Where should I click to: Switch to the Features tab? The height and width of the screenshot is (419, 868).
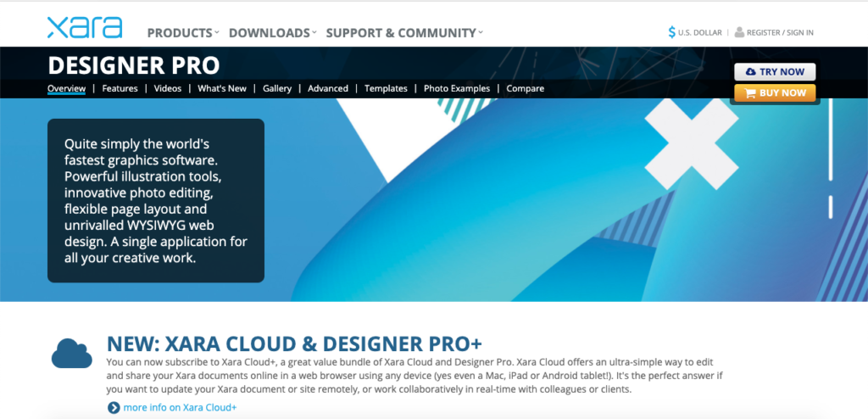click(120, 88)
